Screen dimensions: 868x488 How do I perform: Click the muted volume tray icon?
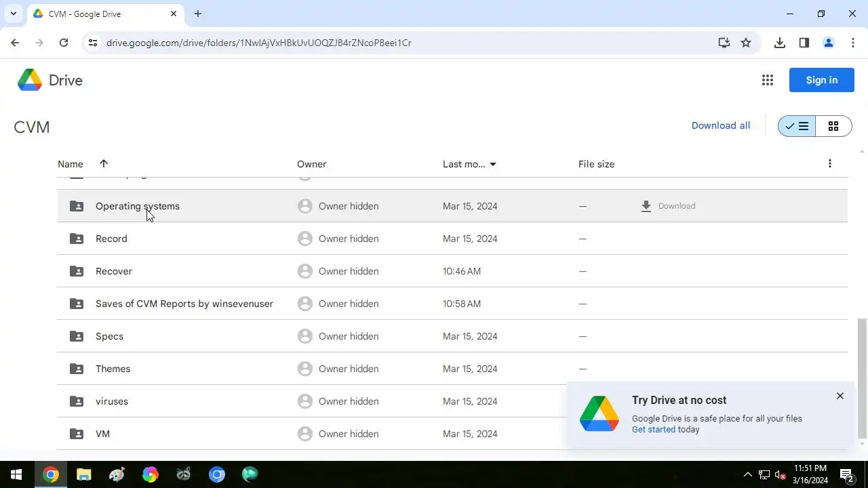point(781,474)
